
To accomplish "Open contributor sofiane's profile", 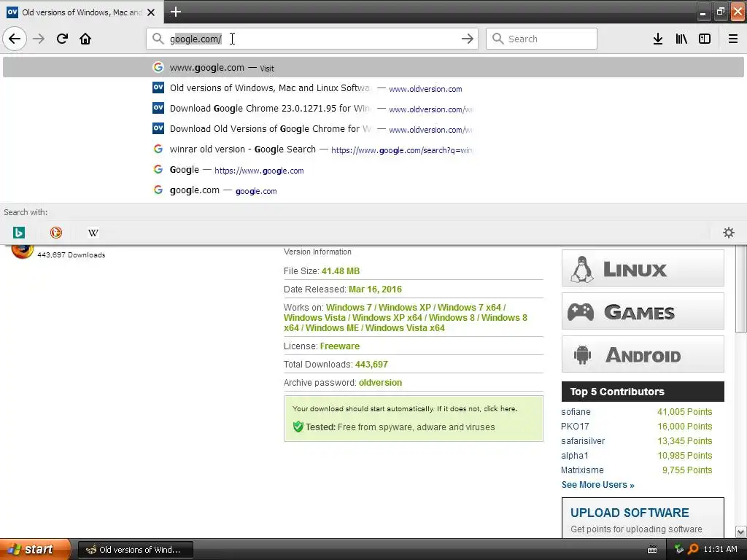I will (x=576, y=412).
